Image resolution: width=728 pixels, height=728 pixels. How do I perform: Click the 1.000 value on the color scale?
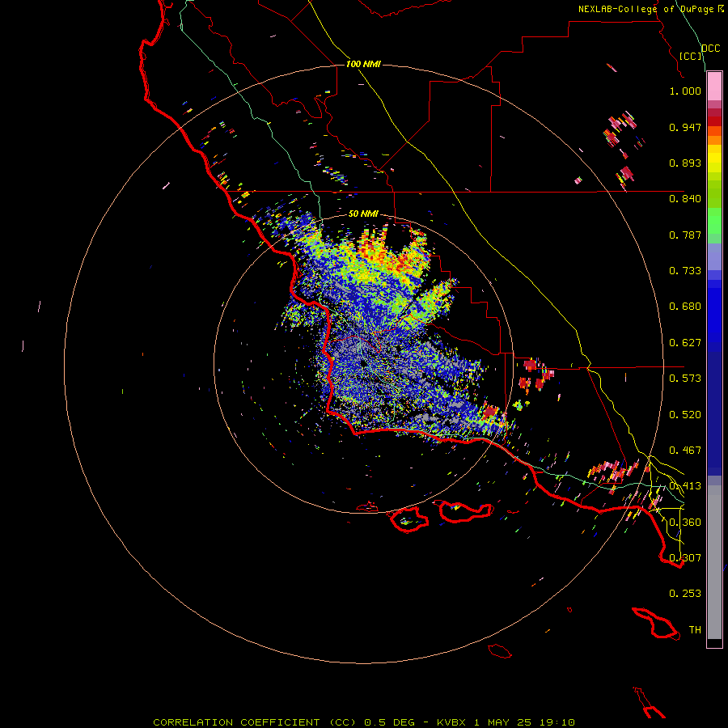(685, 91)
